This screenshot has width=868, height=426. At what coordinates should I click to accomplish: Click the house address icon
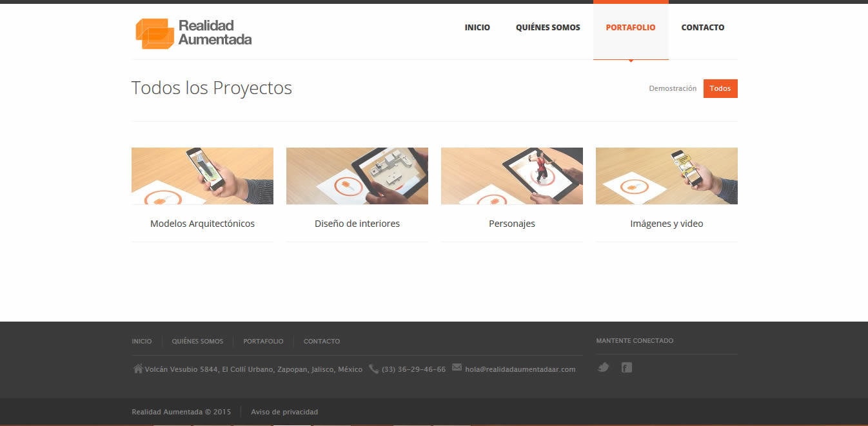point(137,369)
